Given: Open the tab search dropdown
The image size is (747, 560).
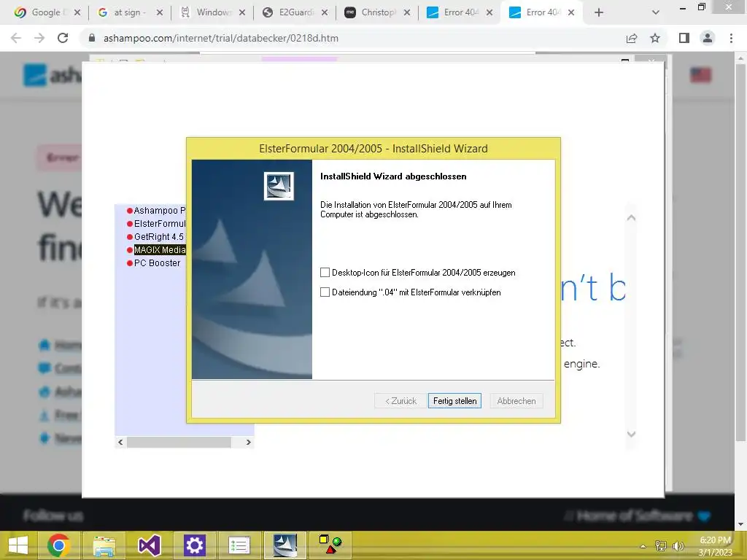Looking at the screenshot, I should 656,12.
